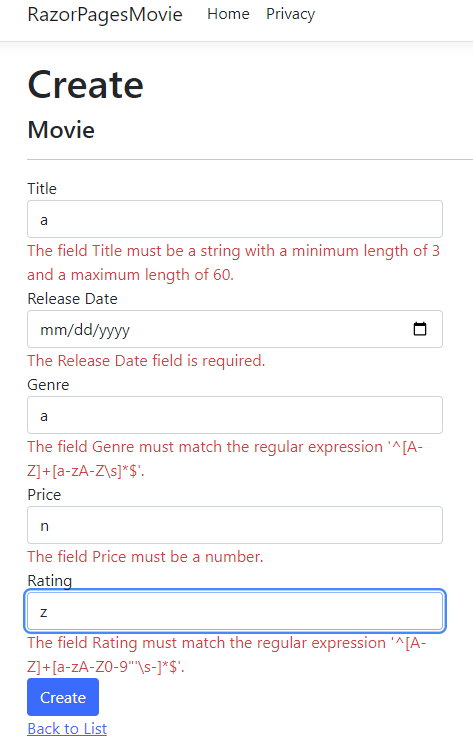
Task: Click the Title minimum length error message
Action: [x=234, y=262]
